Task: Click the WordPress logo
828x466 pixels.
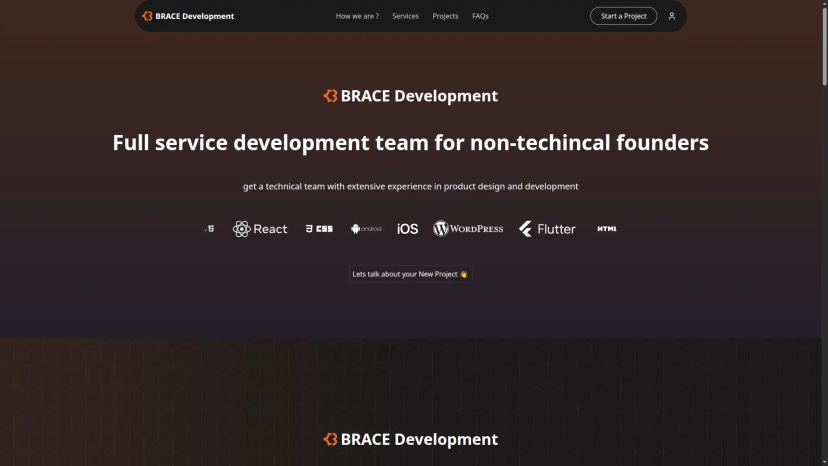Action: pos(468,228)
